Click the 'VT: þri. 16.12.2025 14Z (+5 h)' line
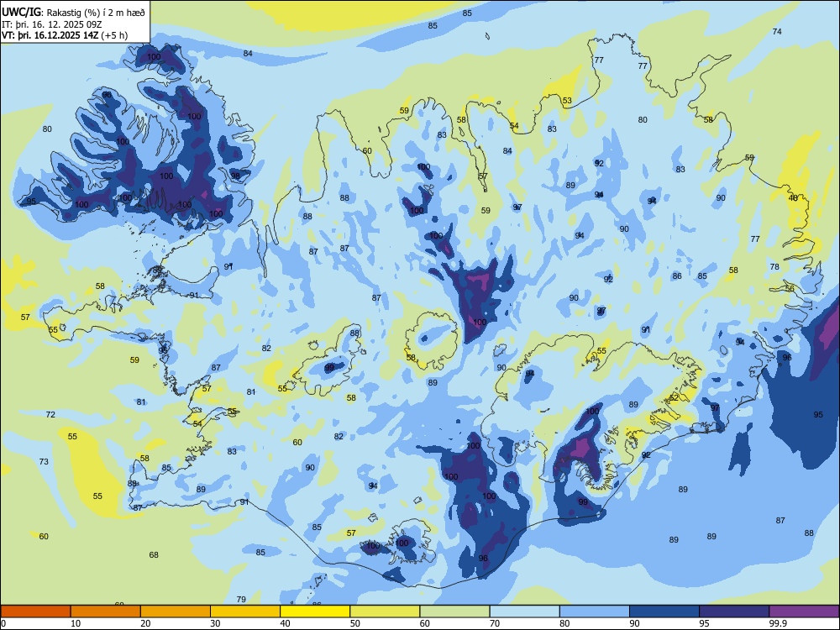Image resolution: width=840 pixels, height=630 pixels. [65, 35]
